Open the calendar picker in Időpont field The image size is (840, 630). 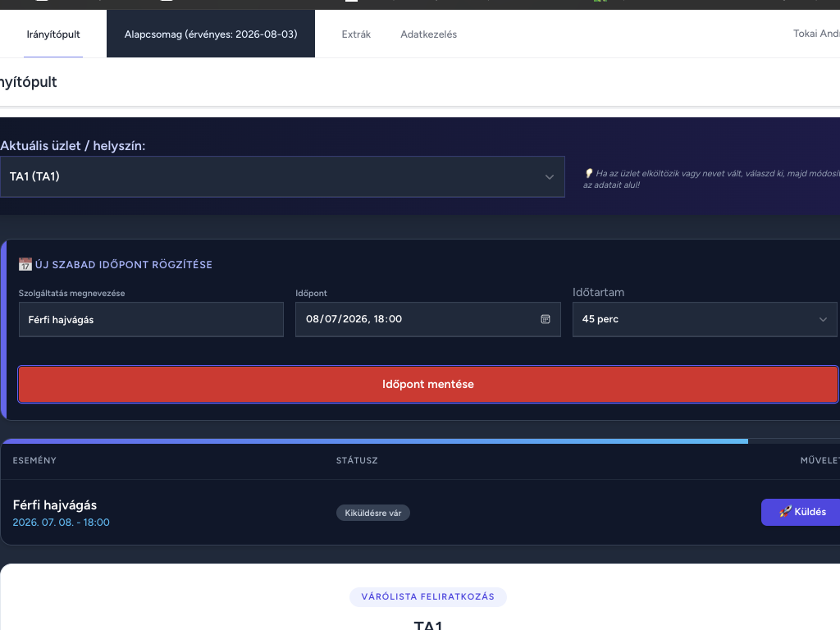click(546, 319)
